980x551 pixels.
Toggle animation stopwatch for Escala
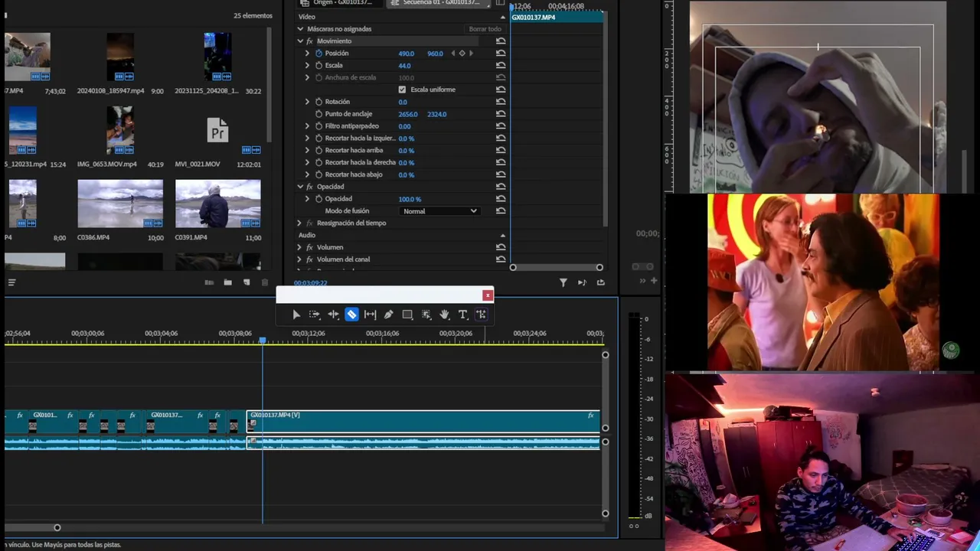(x=318, y=66)
